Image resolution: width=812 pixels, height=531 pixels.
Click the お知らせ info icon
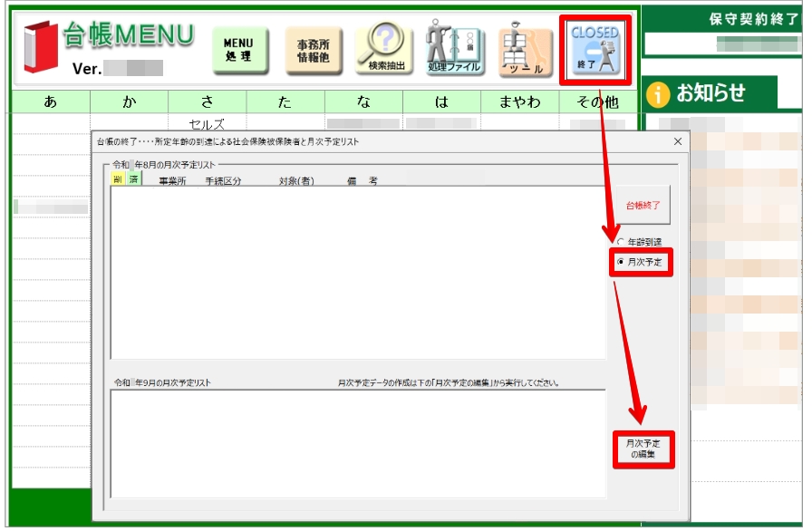point(658,95)
